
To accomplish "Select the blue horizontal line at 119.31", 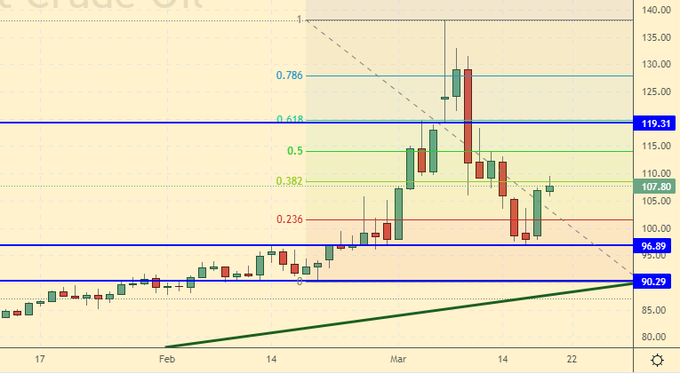I will [317, 123].
